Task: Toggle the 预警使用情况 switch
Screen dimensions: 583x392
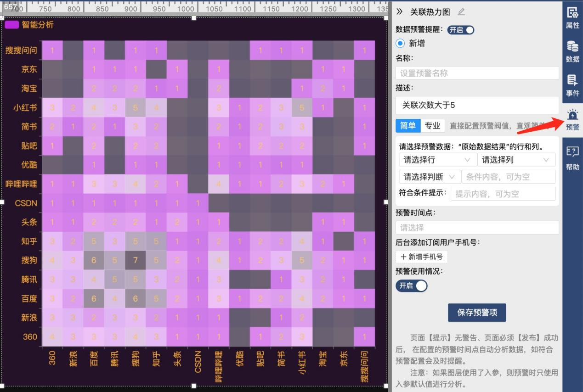Action: (x=411, y=286)
